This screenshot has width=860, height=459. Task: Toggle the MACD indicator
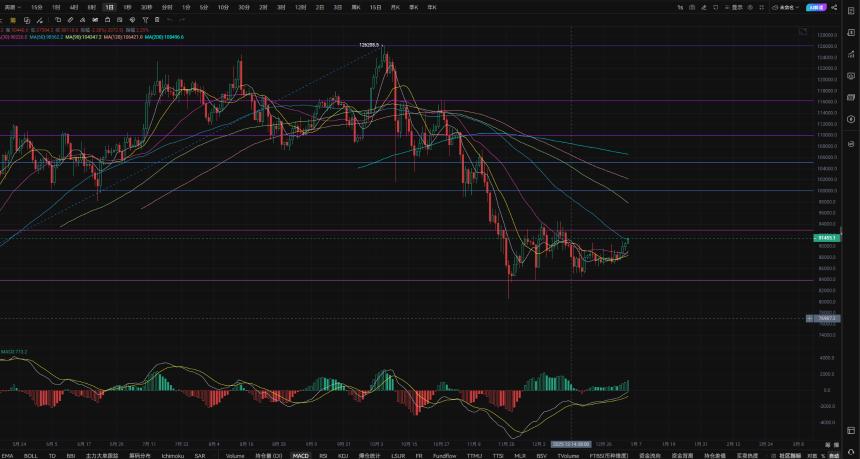click(300, 456)
